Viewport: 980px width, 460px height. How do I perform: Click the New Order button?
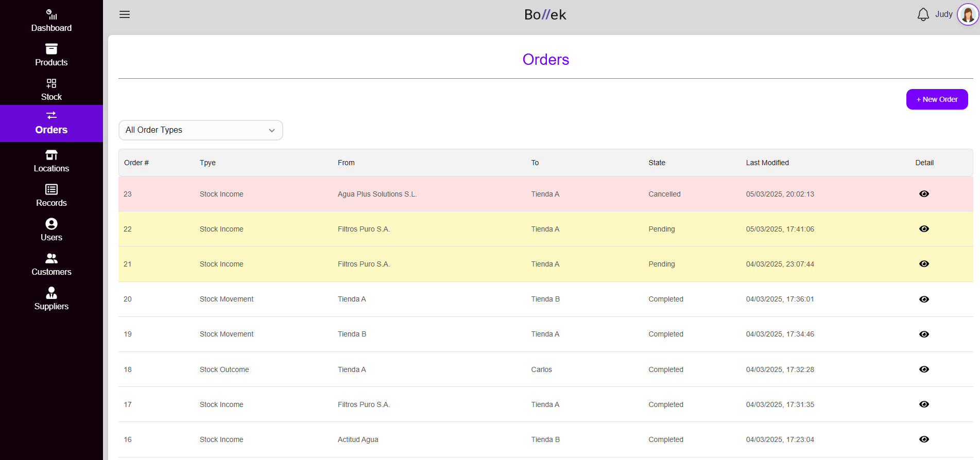click(937, 99)
